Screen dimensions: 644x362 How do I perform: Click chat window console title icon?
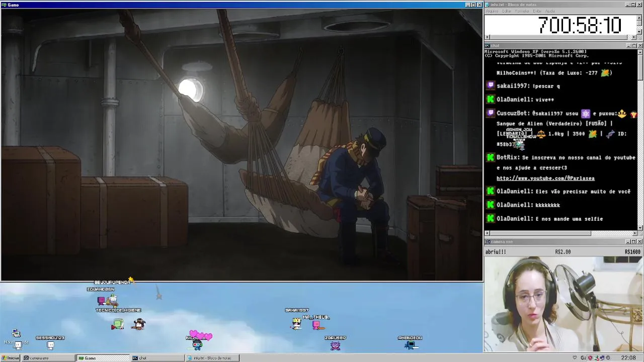[487, 46]
